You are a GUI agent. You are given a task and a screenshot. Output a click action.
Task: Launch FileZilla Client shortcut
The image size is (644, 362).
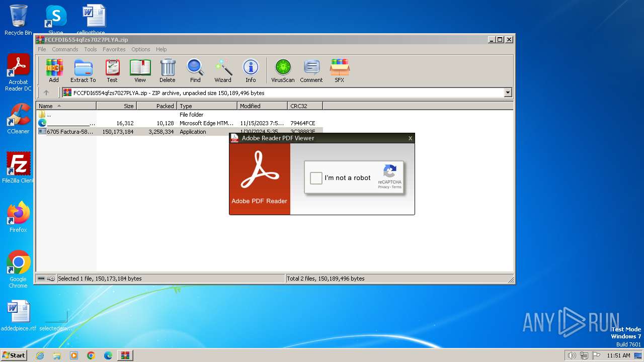pos(18,168)
